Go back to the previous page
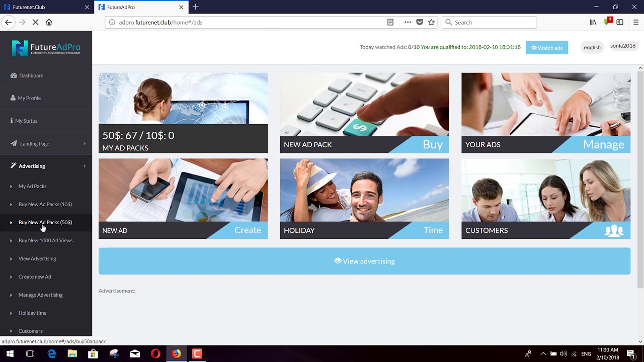 coord(8,22)
